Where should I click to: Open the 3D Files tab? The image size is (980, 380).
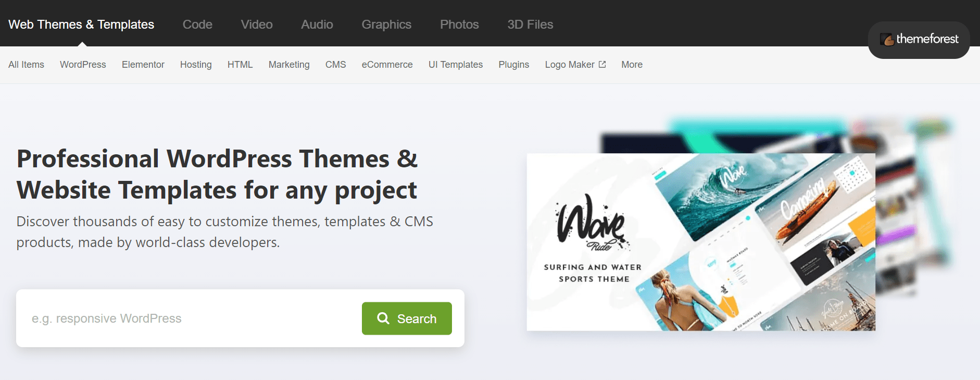(x=530, y=24)
